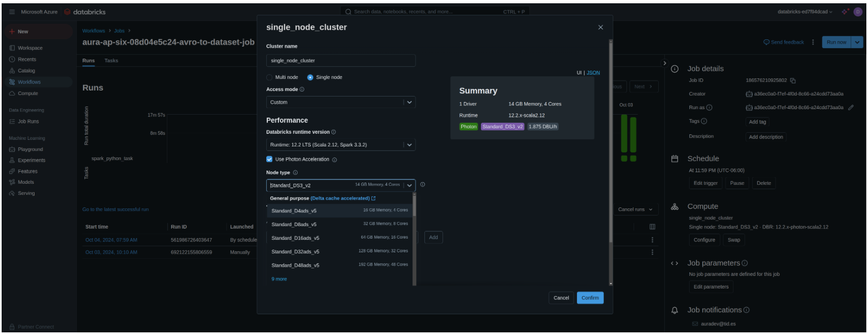Viewport: 868px width, 334px height.
Task: Confirm the cluster configuration
Action: [x=590, y=298]
